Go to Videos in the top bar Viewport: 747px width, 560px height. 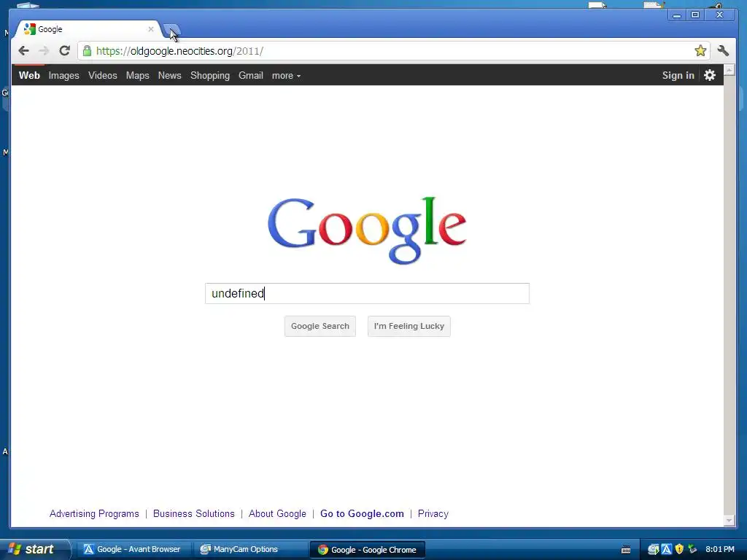(x=102, y=75)
